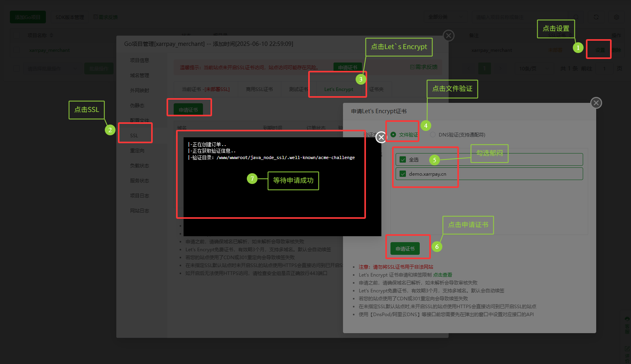This screenshot has width=631, height=364.
Task: Click the refresh icon in top toolbar
Action: tap(596, 17)
